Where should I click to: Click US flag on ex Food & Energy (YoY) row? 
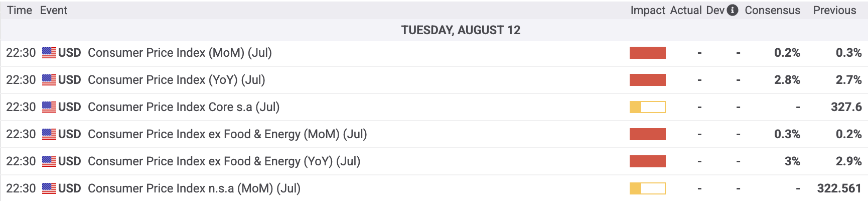[x=49, y=161]
